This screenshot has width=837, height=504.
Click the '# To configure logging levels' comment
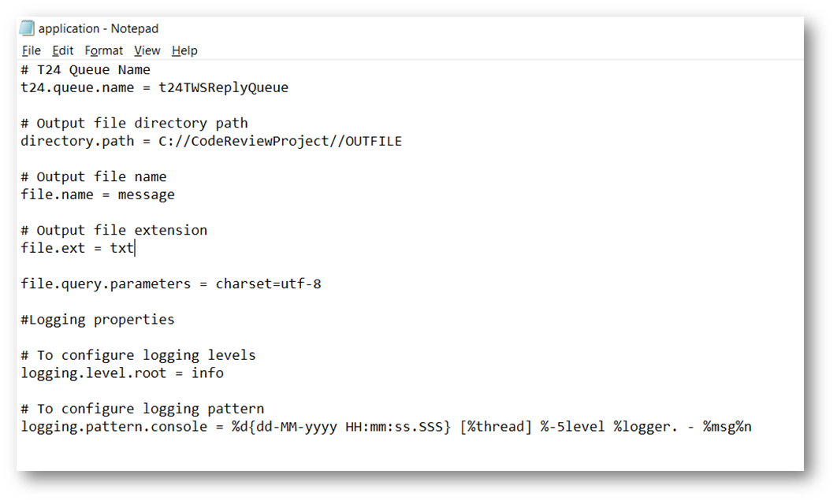[x=138, y=355]
